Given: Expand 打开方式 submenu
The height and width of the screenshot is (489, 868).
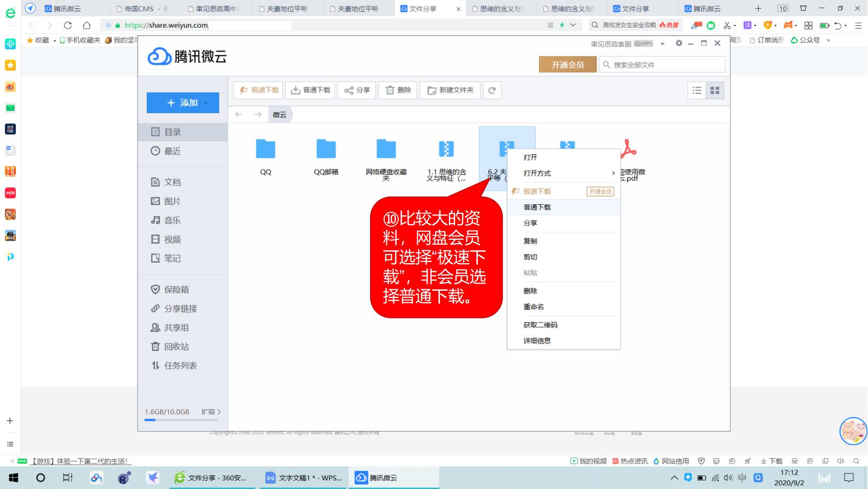Looking at the screenshot, I should (x=563, y=173).
